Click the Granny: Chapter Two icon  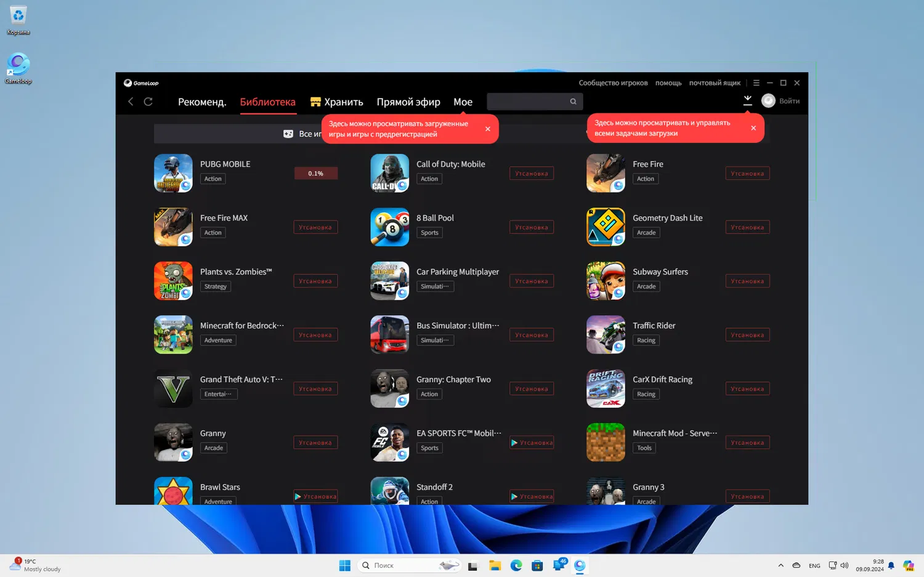389,389
